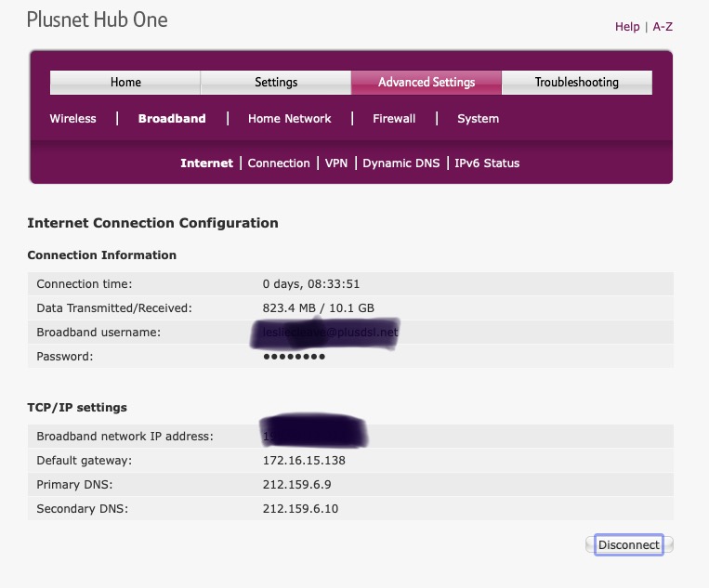Open the Troubleshooting tab
The height and width of the screenshot is (588, 709).
pyautogui.click(x=576, y=83)
